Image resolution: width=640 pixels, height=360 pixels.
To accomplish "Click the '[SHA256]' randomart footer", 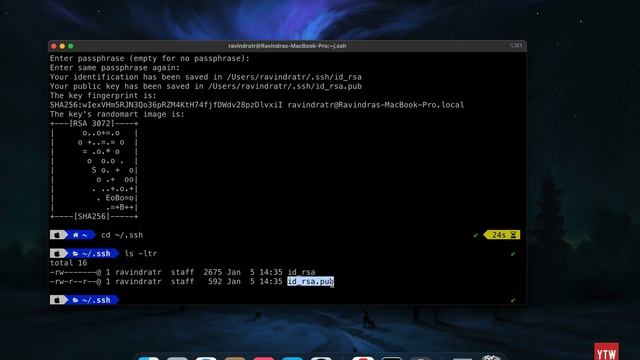I will (92, 216).
